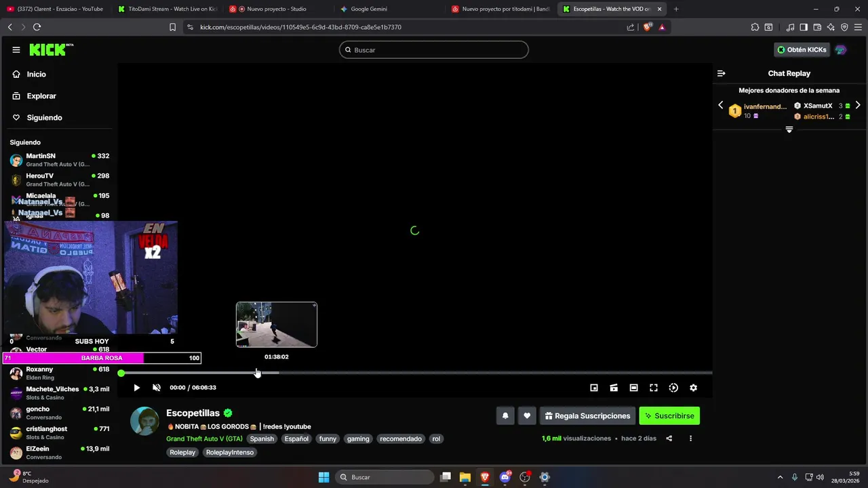Click the Obtén KICKs button
Viewport: 868px width, 488px height.
coord(802,49)
